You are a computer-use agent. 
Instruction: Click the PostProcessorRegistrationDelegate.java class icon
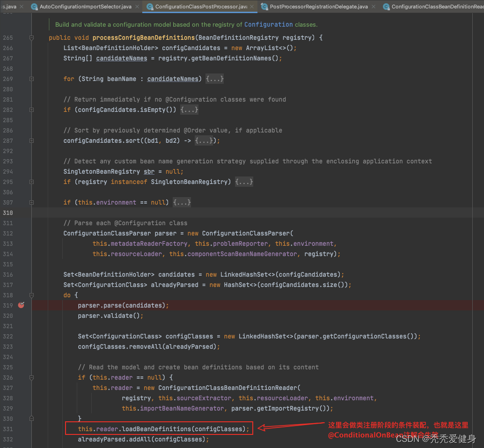pos(264,7)
